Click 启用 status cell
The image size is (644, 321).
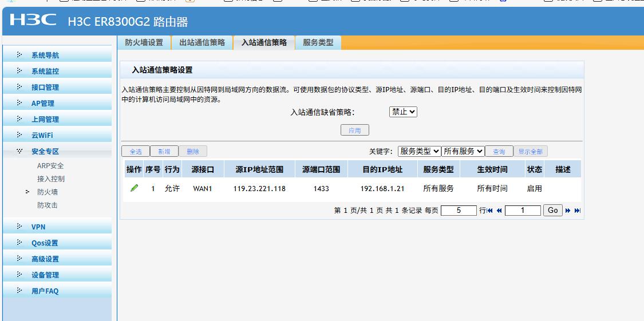(x=534, y=189)
